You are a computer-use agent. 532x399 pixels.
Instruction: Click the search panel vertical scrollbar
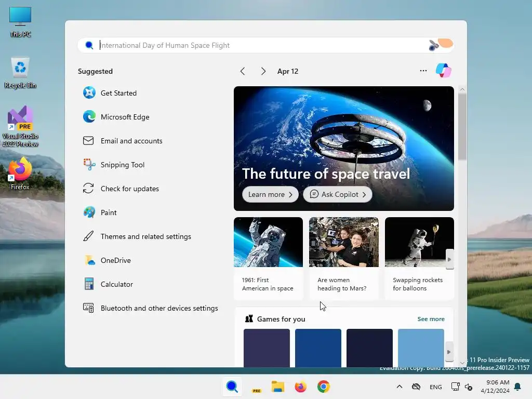[x=462, y=127]
